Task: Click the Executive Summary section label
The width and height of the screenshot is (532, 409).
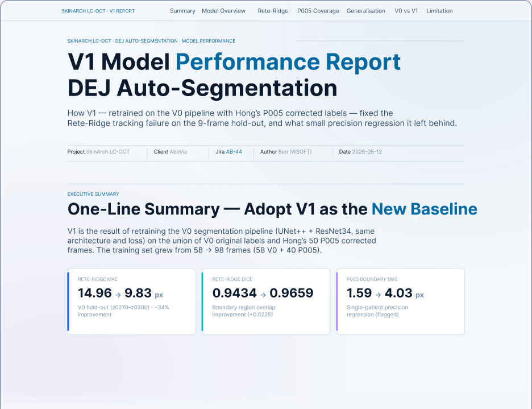Action: pos(93,194)
